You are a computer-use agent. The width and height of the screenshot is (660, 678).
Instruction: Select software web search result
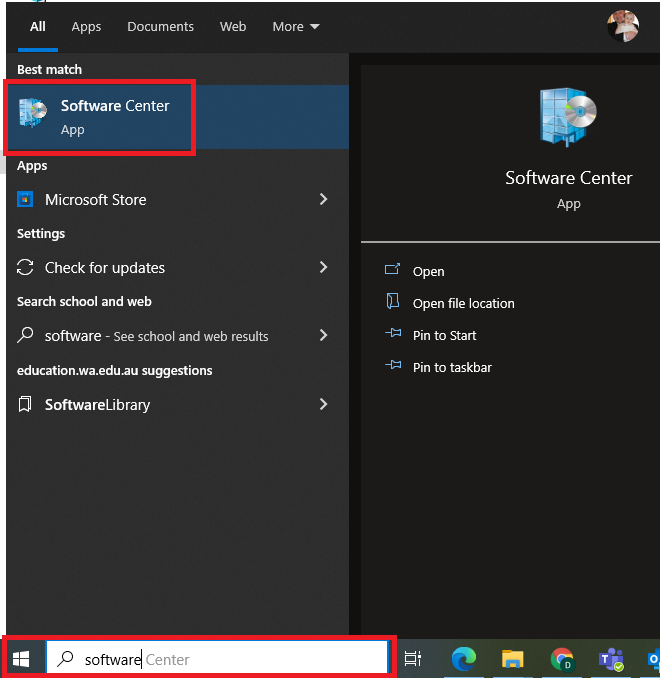178,336
